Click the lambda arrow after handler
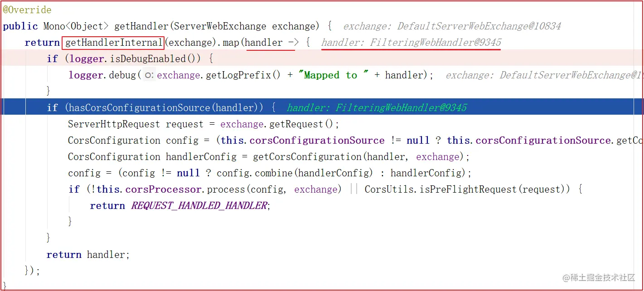 click(x=293, y=43)
